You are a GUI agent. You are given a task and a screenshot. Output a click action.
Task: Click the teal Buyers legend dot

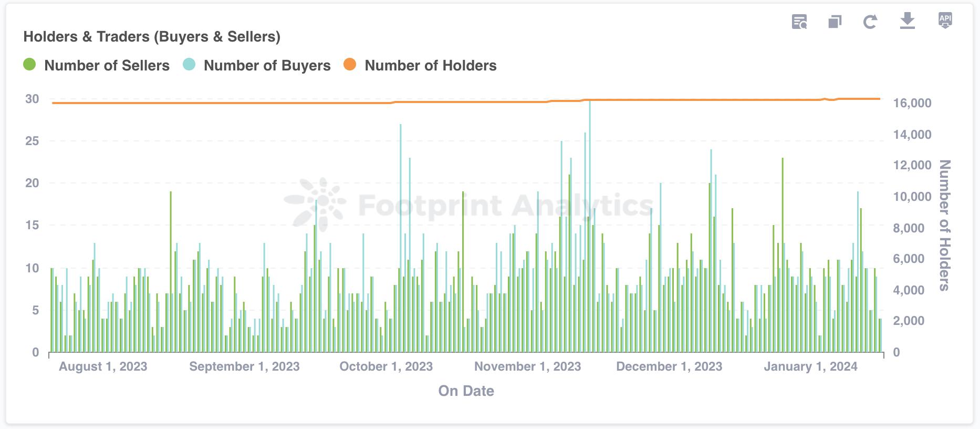[x=189, y=65]
